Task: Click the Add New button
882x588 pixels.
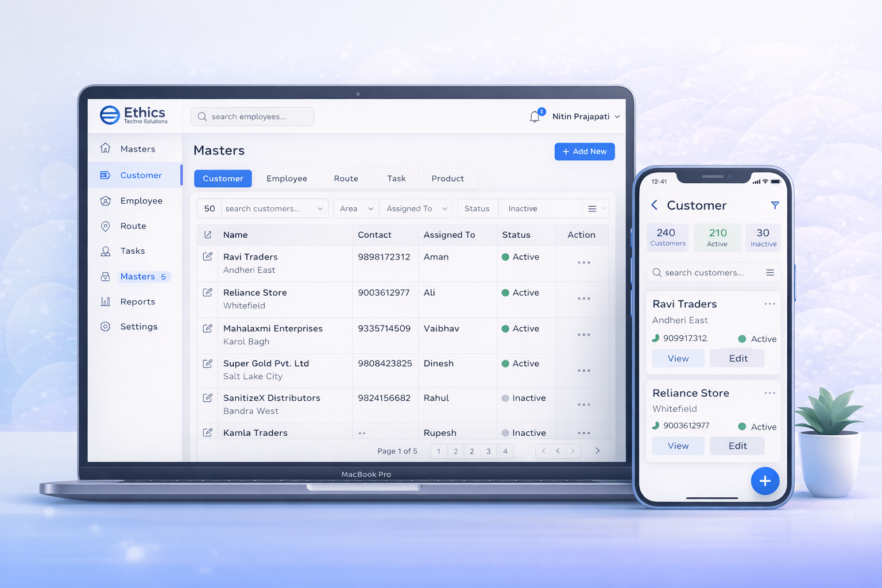Action: tap(584, 152)
